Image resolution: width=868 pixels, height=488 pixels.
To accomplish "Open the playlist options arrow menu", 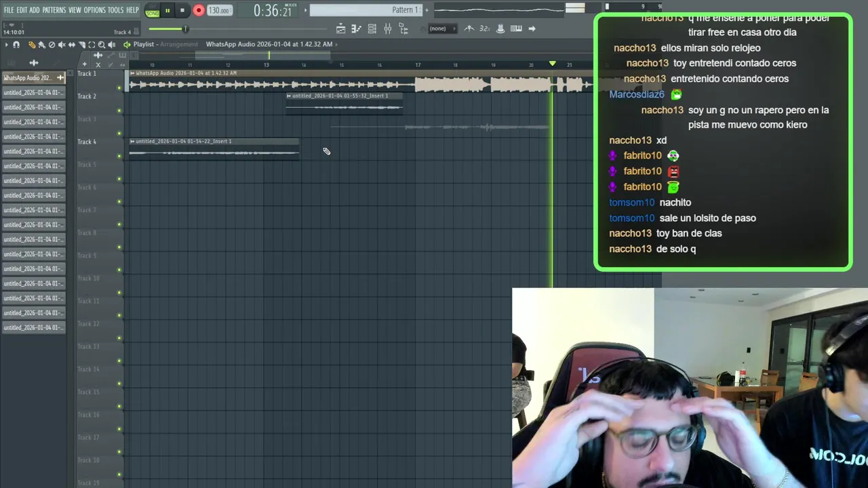I will coord(6,45).
